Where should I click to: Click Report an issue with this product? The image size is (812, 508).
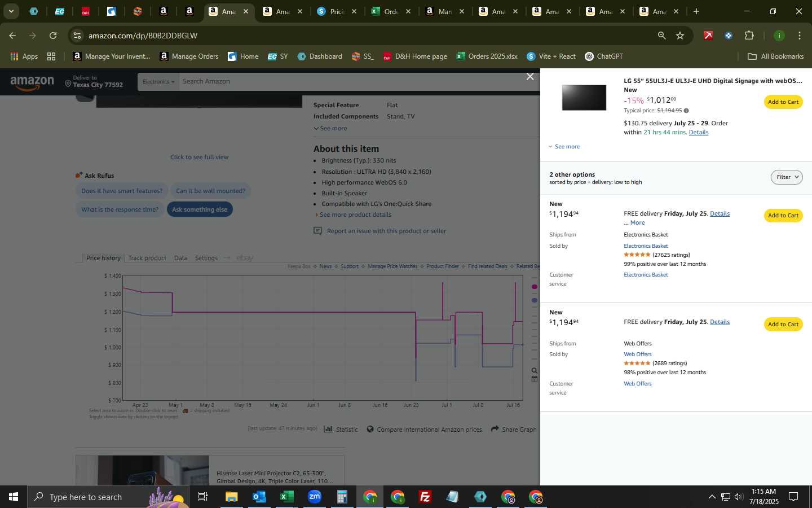coord(386,231)
